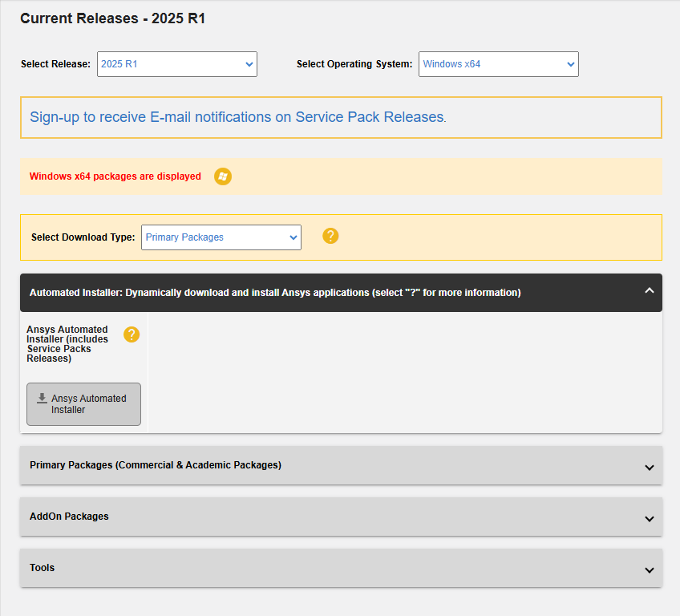Image resolution: width=680 pixels, height=616 pixels.
Task: Click the chevron on the AddOn Packages row
Action: [x=650, y=519]
